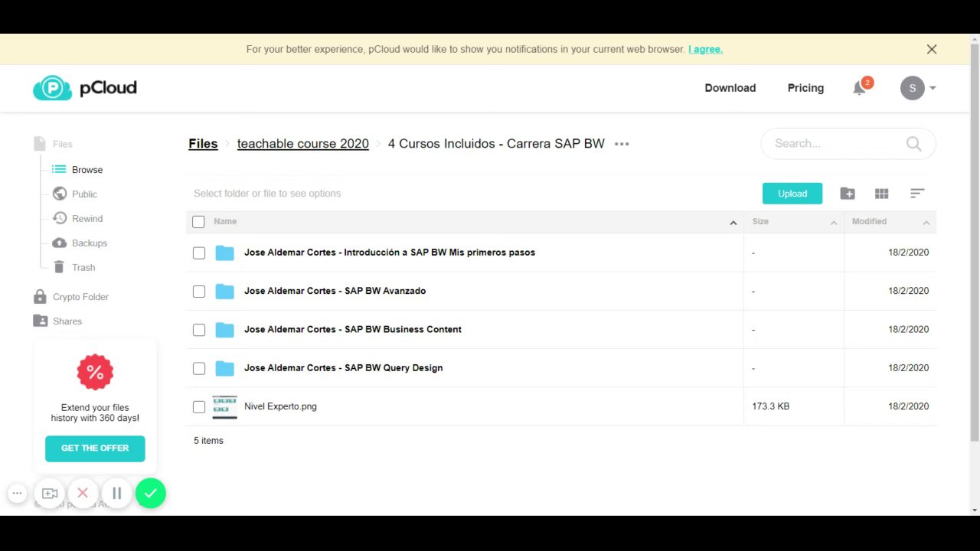Open Crypto Folder in the sidebar

tap(80, 297)
